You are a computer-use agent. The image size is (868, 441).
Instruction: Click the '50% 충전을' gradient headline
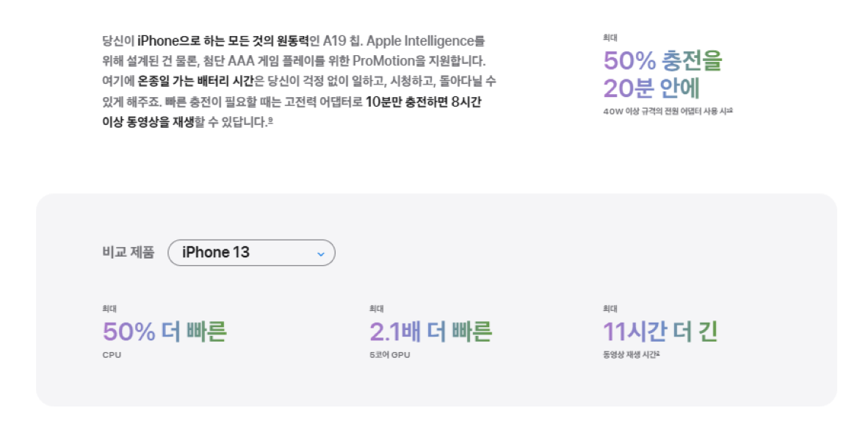coord(662,60)
